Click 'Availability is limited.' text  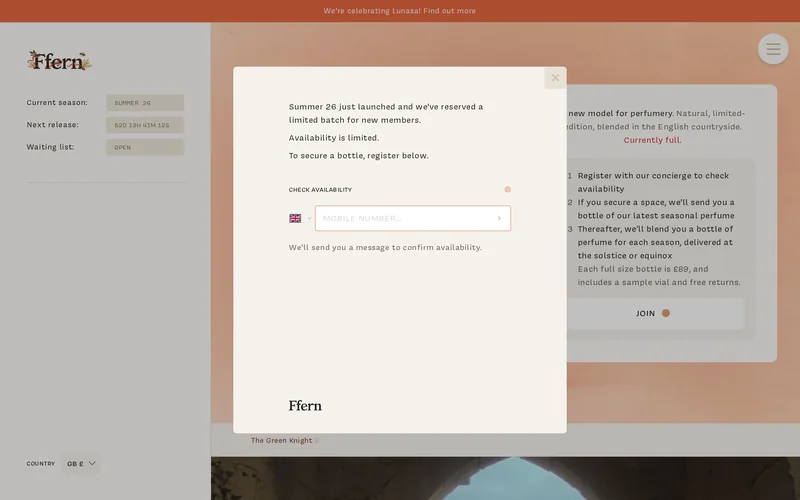(334, 138)
